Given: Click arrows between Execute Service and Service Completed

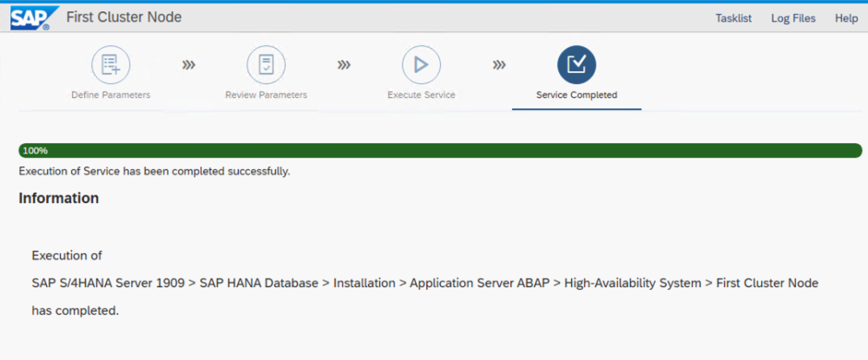Looking at the screenshot, I should 499,64.
